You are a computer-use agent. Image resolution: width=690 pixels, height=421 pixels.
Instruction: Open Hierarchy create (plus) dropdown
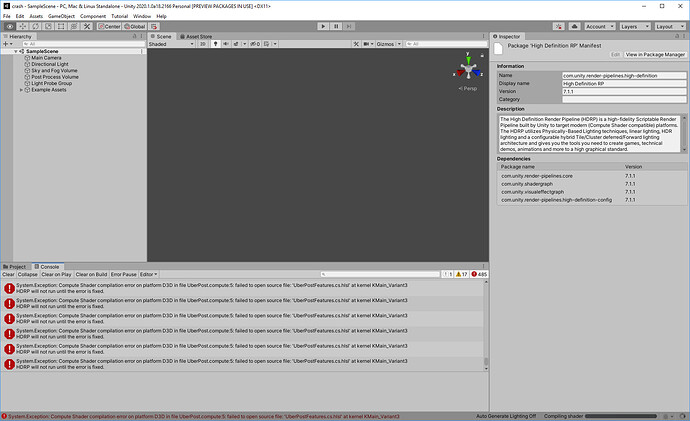click(x=7, y=44)
